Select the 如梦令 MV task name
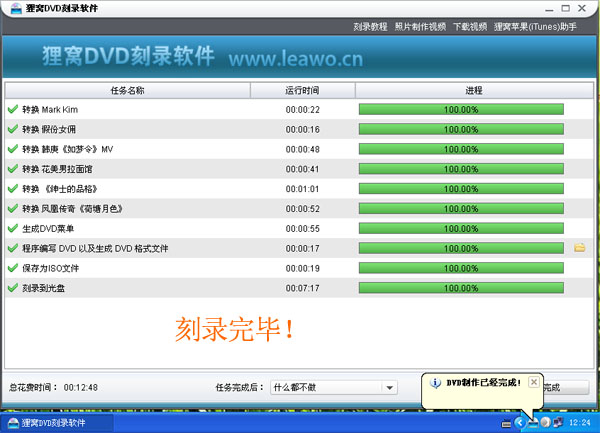The image size is (600, 433). coord(68,149)
